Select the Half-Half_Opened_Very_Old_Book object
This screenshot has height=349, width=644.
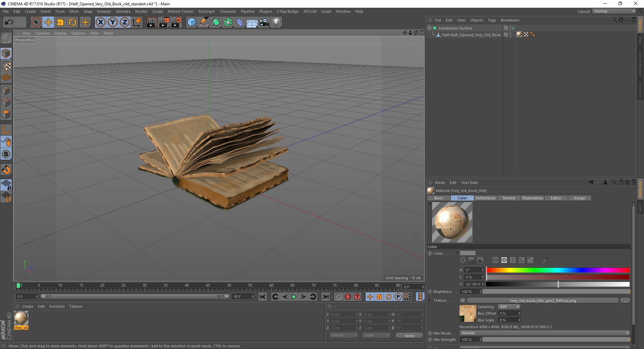[471, 35]
